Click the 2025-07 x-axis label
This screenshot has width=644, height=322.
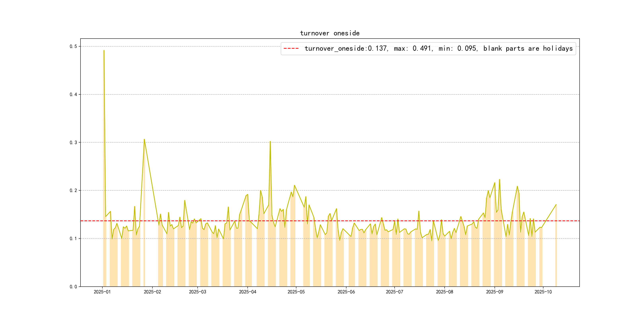tap(394, 292)
